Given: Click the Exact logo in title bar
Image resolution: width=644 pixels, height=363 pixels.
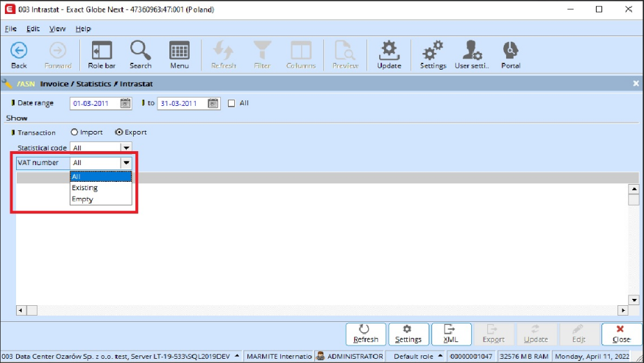Looking at the screenshot, I should point(10,9).
